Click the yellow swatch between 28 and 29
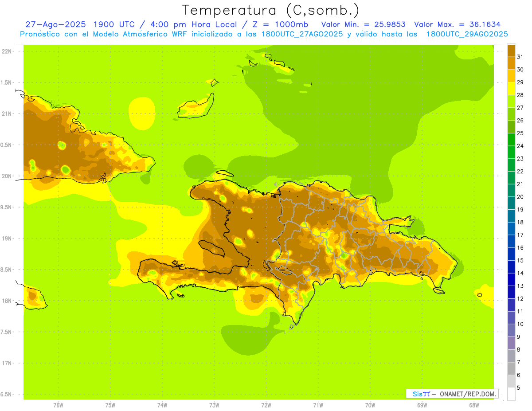 [x=511, y=89]
